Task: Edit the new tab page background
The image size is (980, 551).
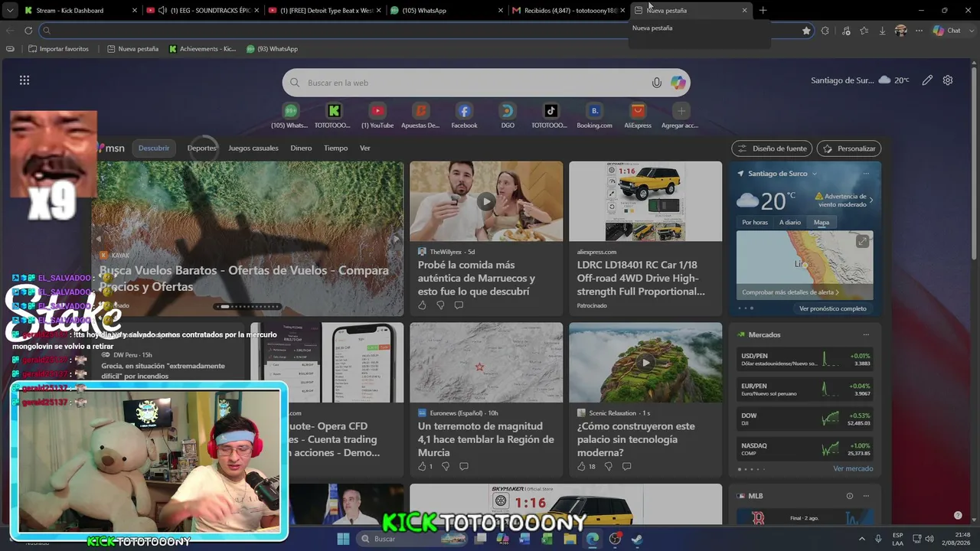Action: [927, 80]
